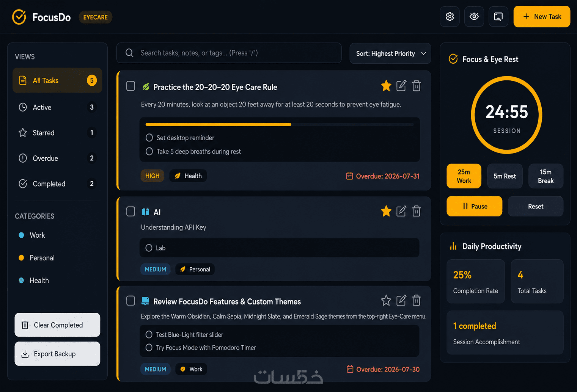This screenshot has width=577, height=392.
Task: Unstar the AI task
Action: point(386,211)
